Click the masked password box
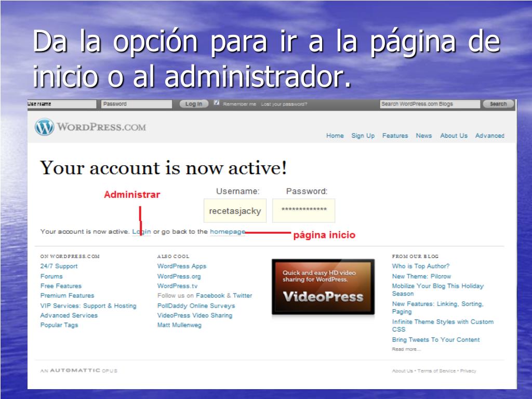This screenshot has width=532, height=399. (x=303, y=211)
